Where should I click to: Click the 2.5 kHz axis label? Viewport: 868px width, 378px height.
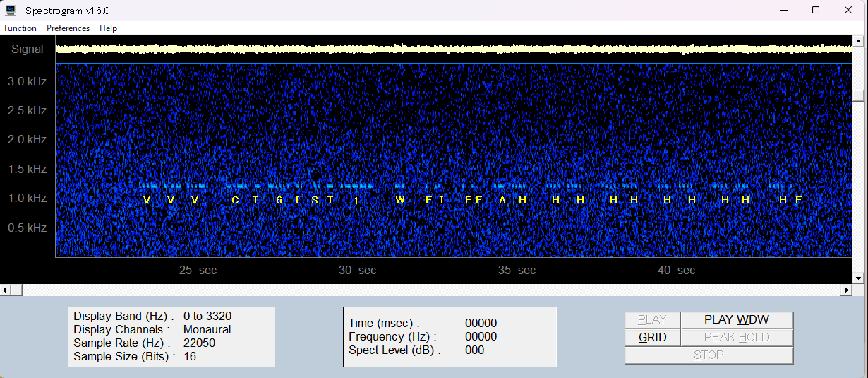pos(28,111)
